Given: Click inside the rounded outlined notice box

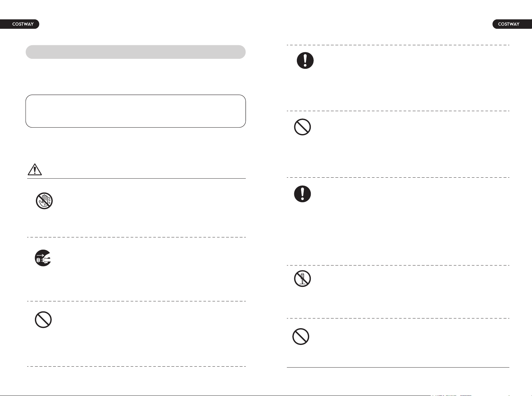Looking at the screenshot, I should tap(136, 111).
